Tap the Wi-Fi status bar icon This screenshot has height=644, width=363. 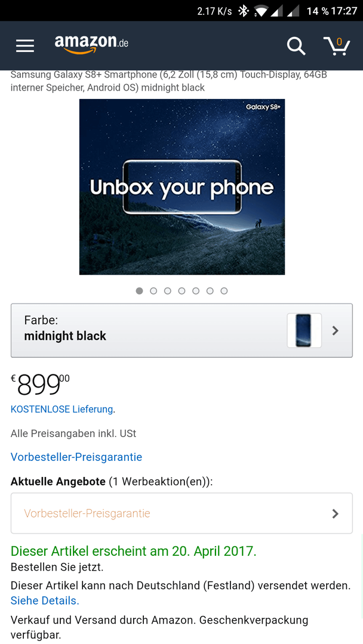260,11
